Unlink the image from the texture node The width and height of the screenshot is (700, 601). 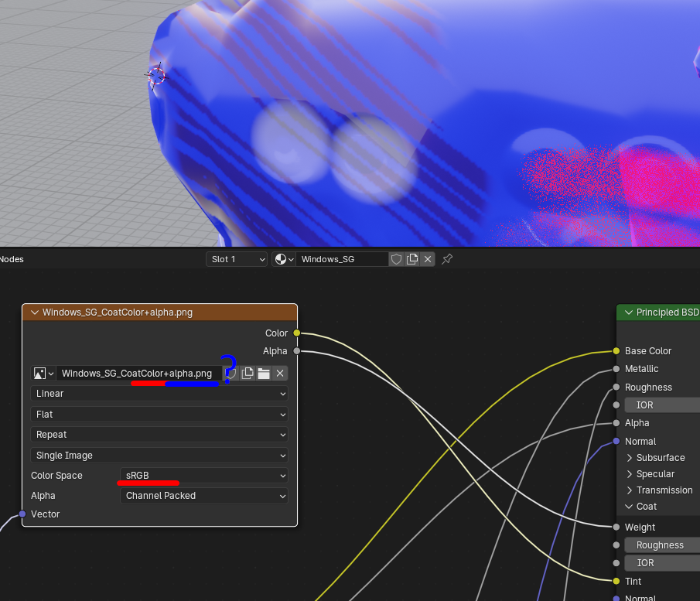point(280,374)
